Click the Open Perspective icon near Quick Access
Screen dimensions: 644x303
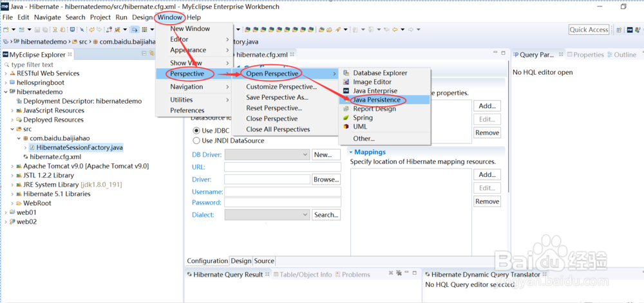click(619, 30)
